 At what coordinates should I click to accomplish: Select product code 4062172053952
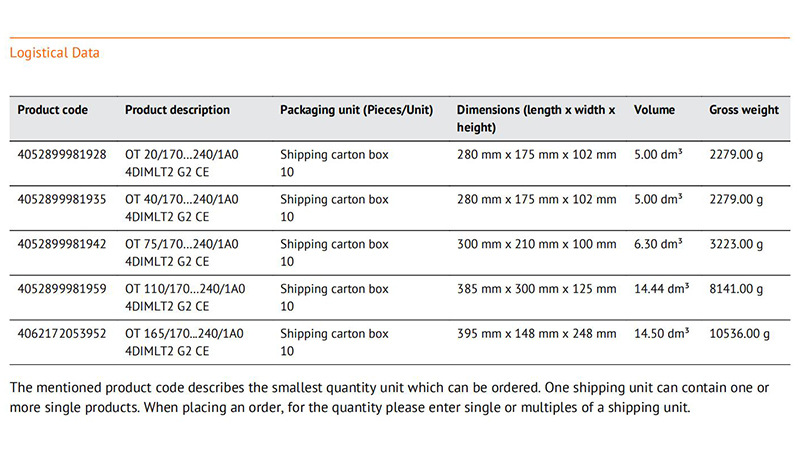(62, 334)
